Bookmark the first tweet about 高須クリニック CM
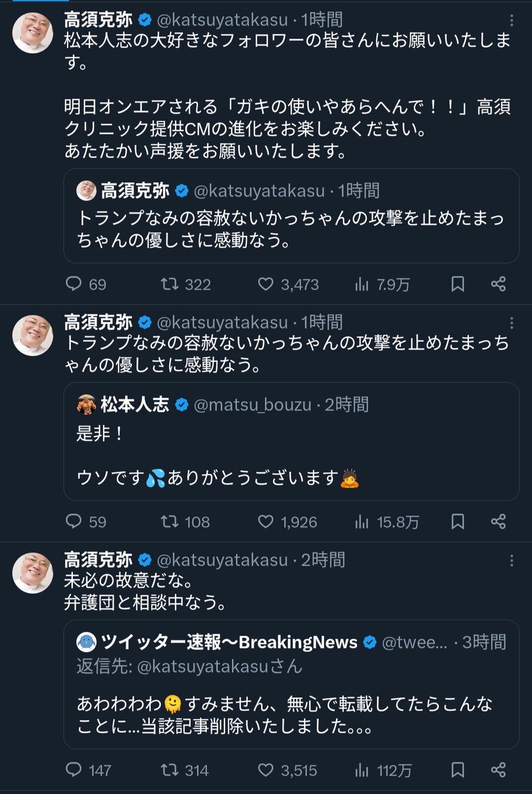The image size is (532, 794). click(458, 284)
